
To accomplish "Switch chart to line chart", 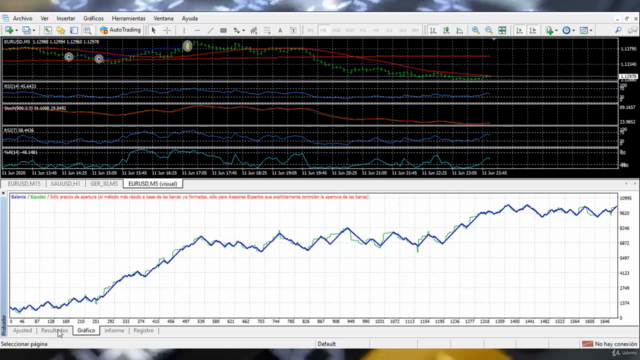I will 460,30.
